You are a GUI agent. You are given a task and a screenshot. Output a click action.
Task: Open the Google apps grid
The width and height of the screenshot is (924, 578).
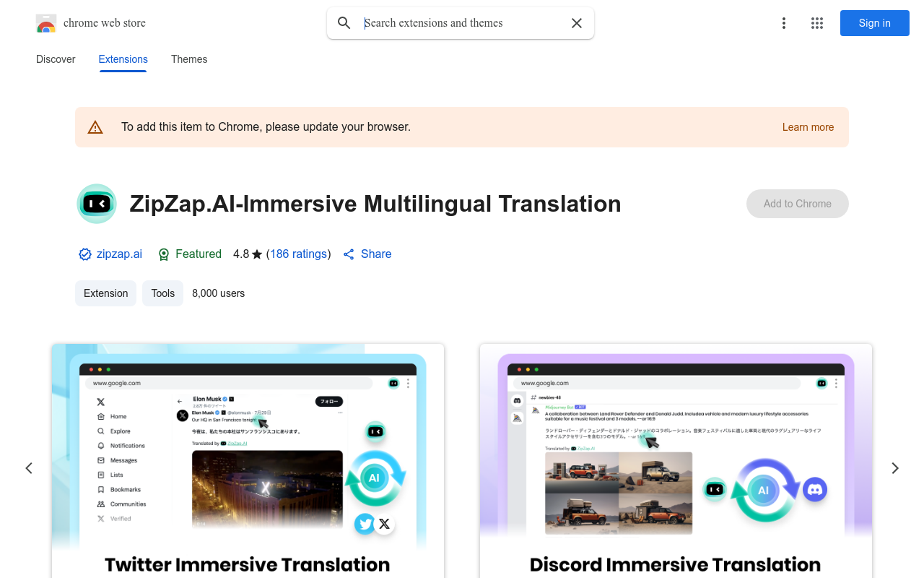pyautogui.click(x=817, y=23)
